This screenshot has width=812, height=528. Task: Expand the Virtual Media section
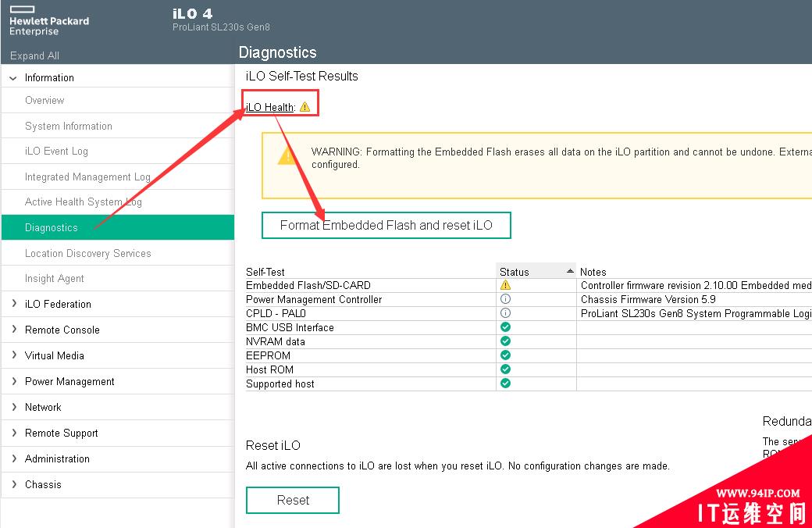[14, 355]
